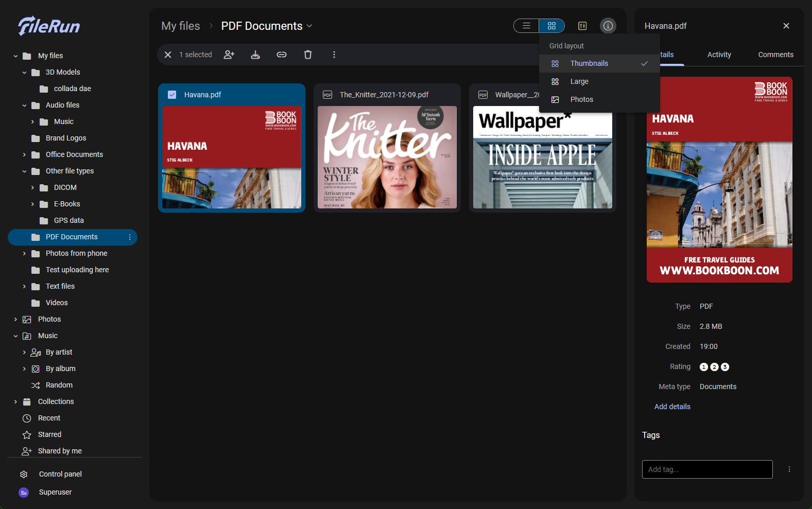Open display options filter icon
The height and width of the screenshot is (509, 812).
(582, 26)
